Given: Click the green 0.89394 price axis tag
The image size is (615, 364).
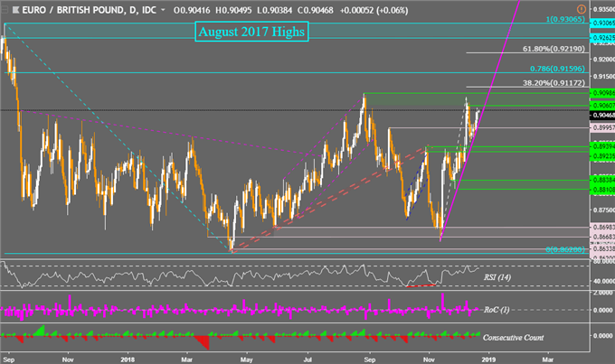Looking at the screenshot, I should pyautogui.click(x=602, y=146).
